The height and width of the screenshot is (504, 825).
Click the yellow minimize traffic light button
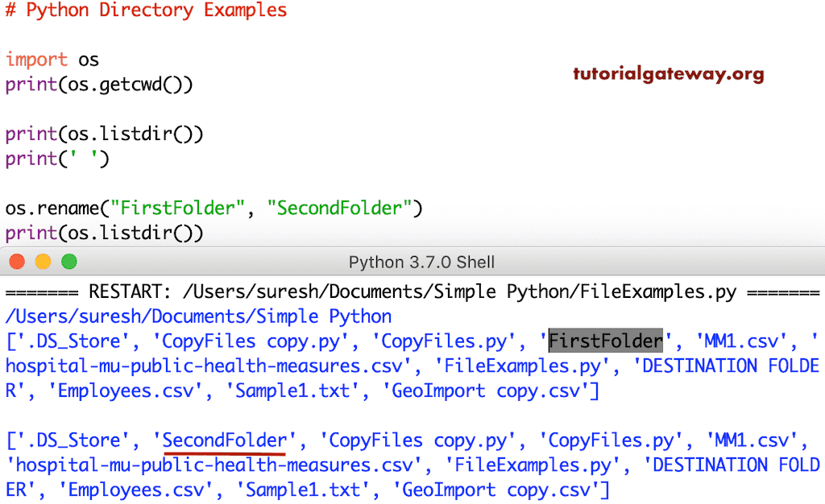(44, 261)
